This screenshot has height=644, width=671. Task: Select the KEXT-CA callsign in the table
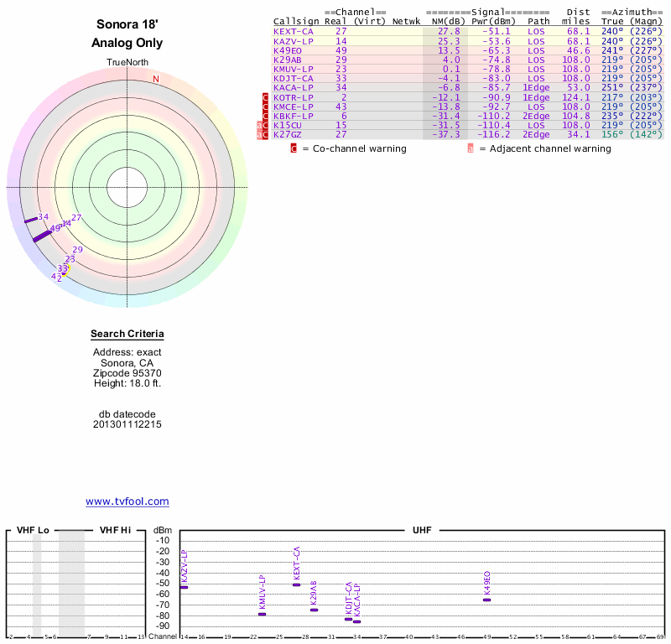point(293,31)
